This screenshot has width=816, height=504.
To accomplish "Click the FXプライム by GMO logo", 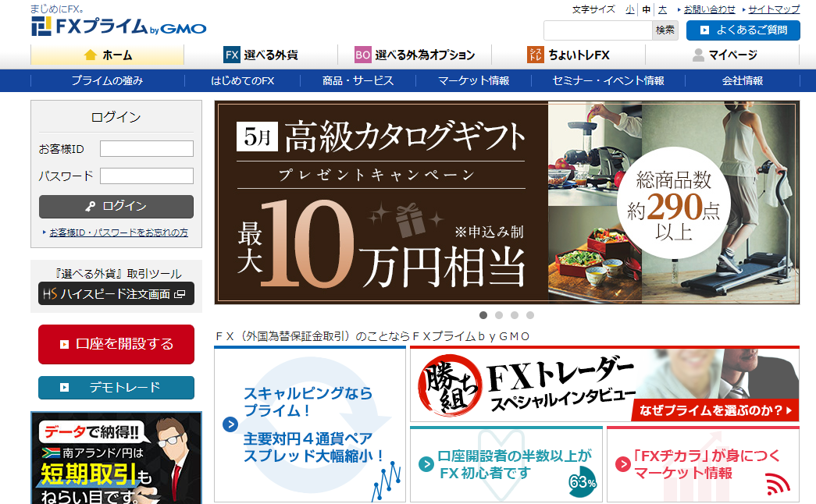I will click(119, 26).
